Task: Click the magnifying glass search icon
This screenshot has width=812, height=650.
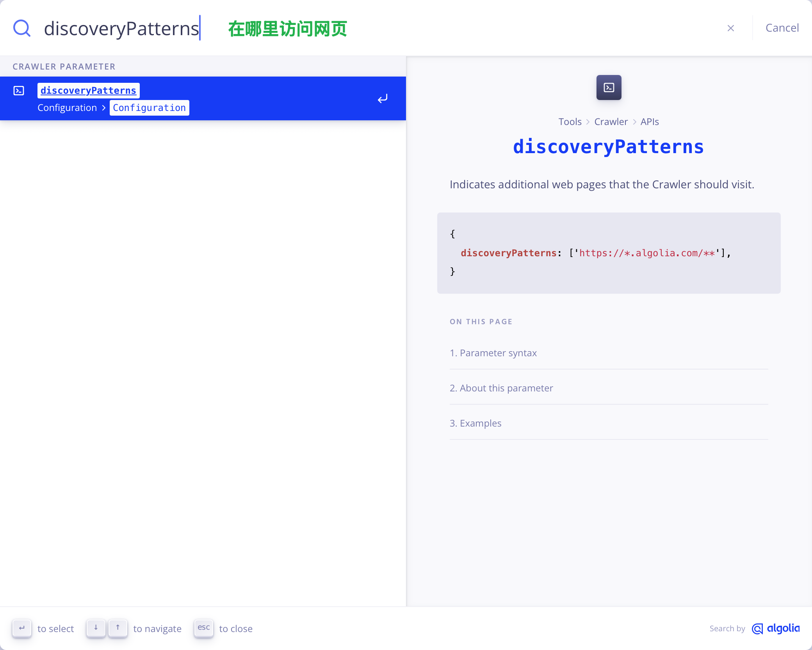Action: coord(22,28)
